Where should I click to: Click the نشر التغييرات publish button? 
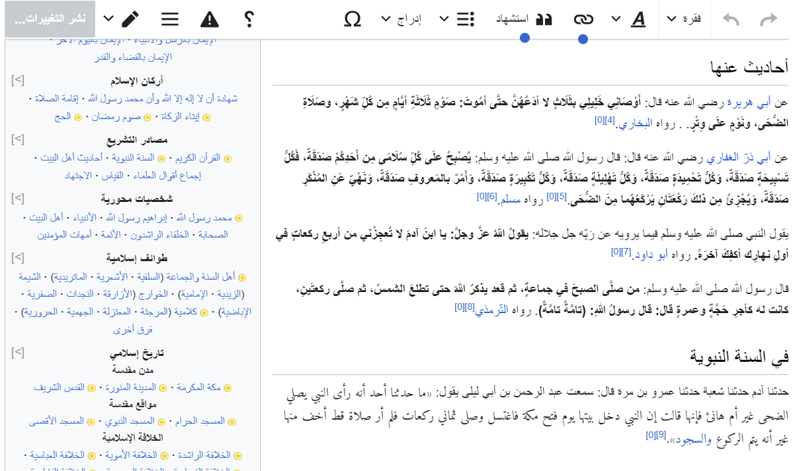pyautogui.click(x=50, y=19)
